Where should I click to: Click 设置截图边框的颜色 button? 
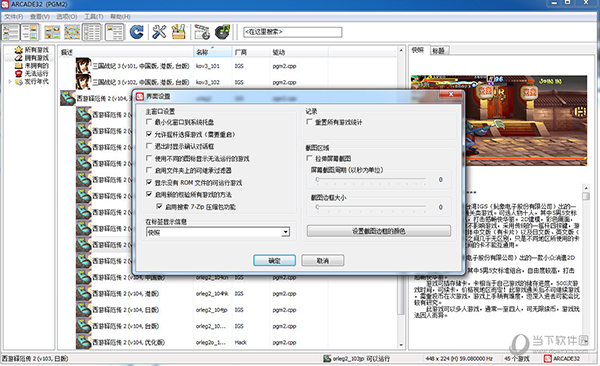coord(379,231)
